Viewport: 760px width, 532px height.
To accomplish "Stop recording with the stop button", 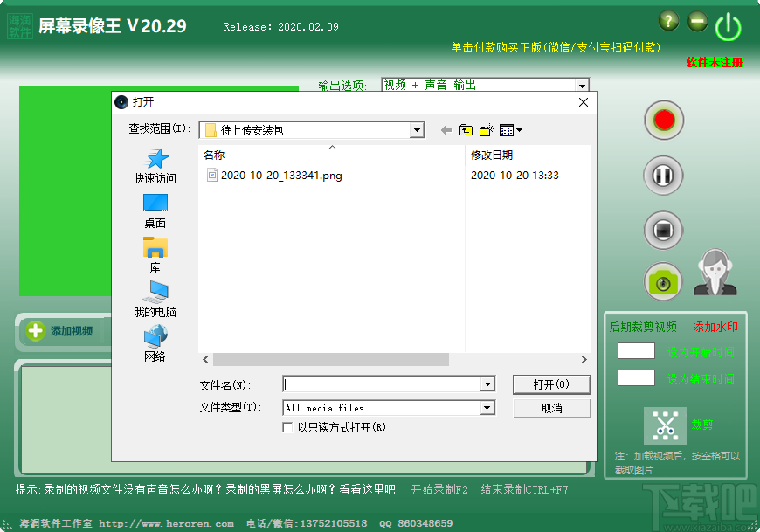I will pos(663,230).
